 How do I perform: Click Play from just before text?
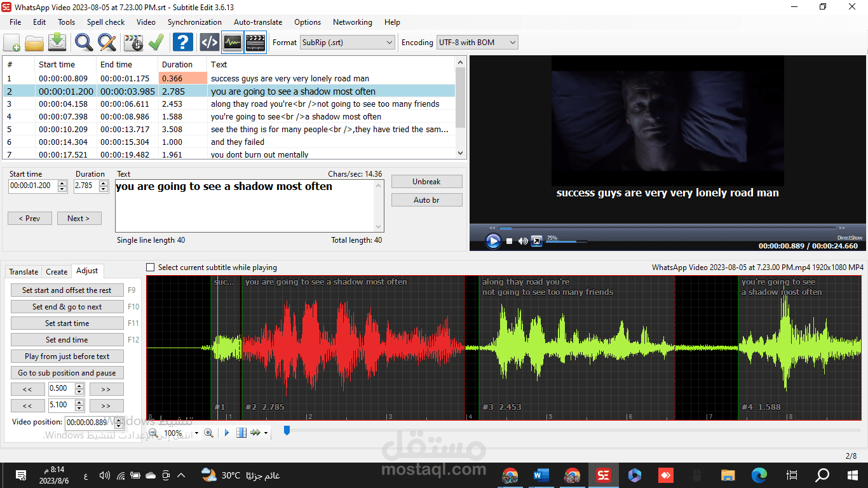[67, 356]
